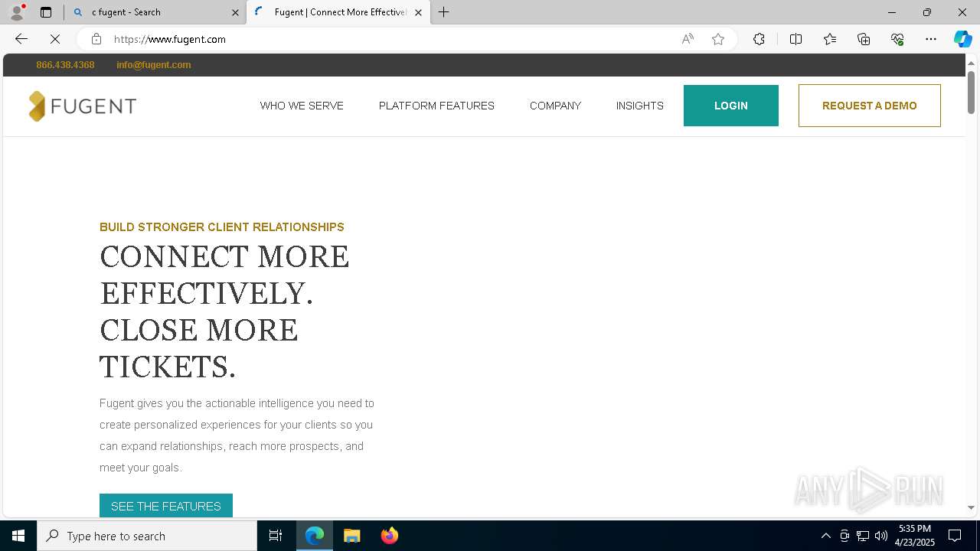The height and width of the screenshot is (551, 980).
Task: Open WHO WE SERVE menu
Action: point(302,106)
